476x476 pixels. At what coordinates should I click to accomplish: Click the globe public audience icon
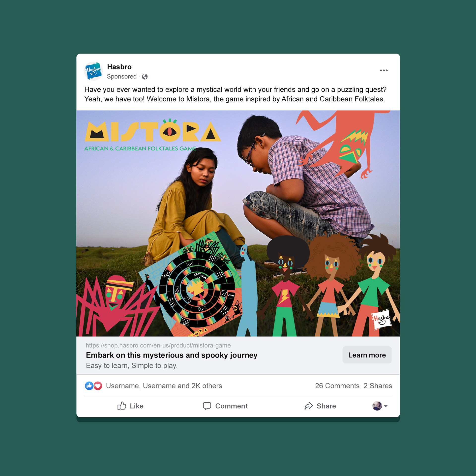coord(145,77)
